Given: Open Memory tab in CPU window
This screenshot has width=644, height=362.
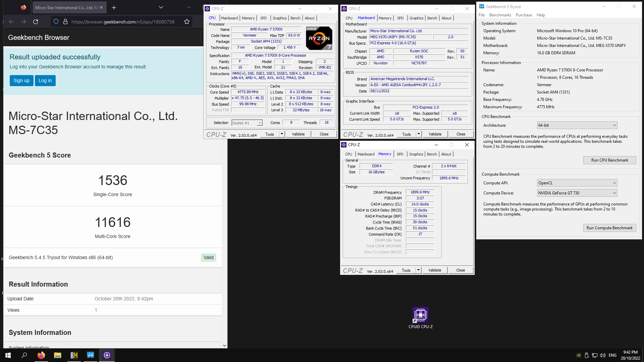Looking at the screenshot, I should pyautogui.click(x=248, y=18).
